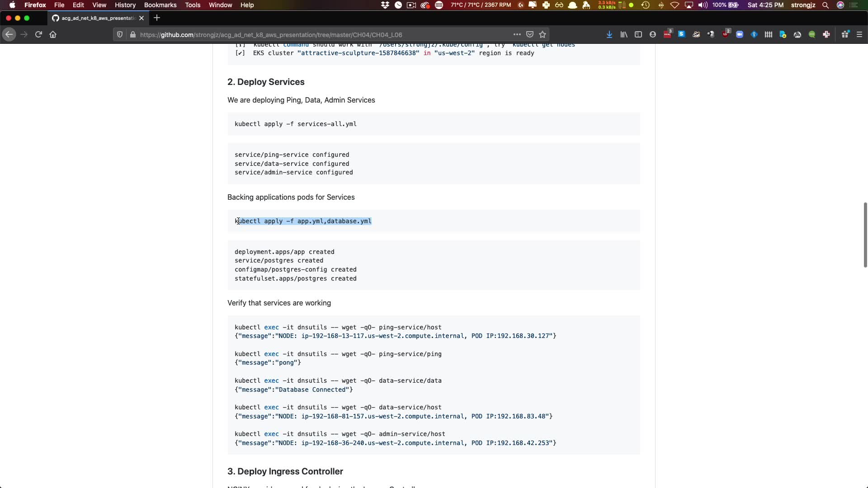Open the Library icon in toolbar
The image size is (868, 488).
[624, 34]
